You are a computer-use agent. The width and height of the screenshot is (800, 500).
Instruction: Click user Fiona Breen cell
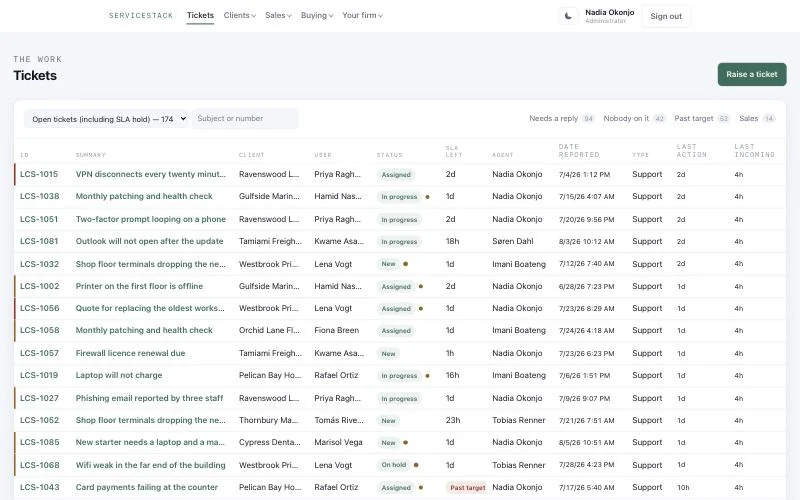tap(336, 330)
